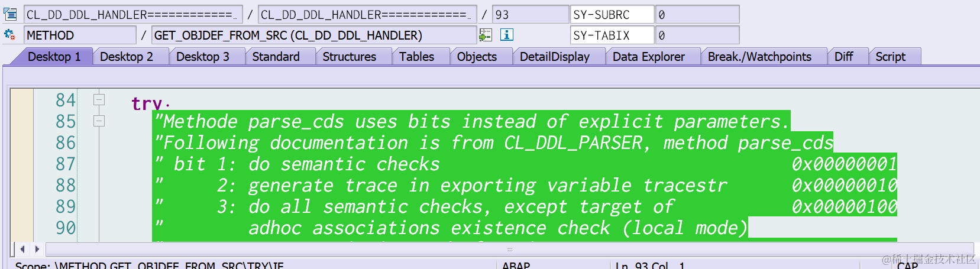The width and height of the screenshot is (980, 269).
Task: Select the Tables tab
Action: (417, 57)
